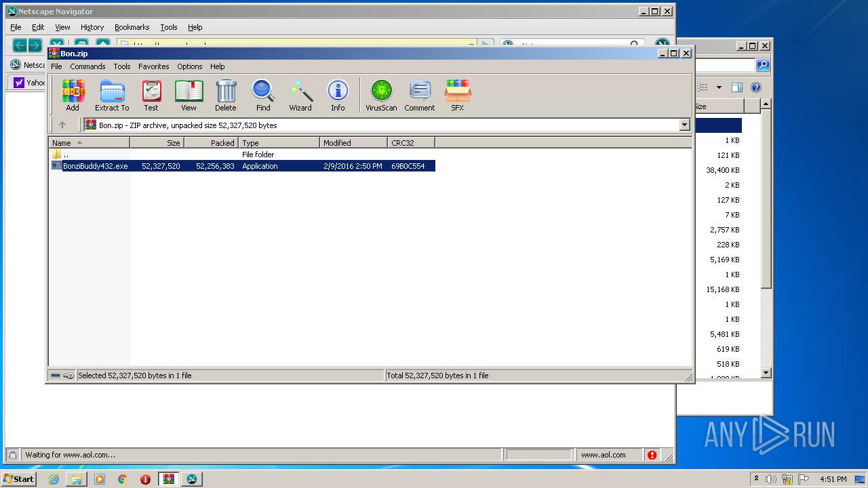Image resolution: width=868 pixels, height=488 pixels.
Task: Open the Netscape View menu
Action: tap(62, 27)
